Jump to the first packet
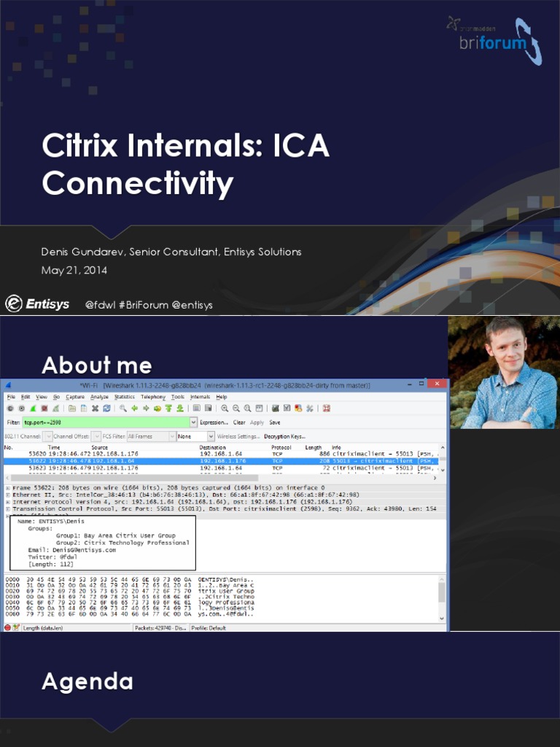 [168, 409]
